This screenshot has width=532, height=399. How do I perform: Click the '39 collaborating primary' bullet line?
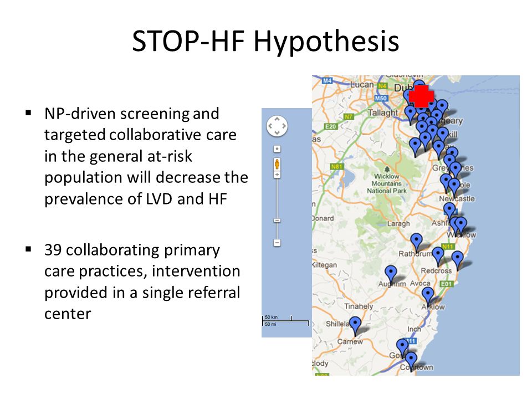(x=132, y=250)
